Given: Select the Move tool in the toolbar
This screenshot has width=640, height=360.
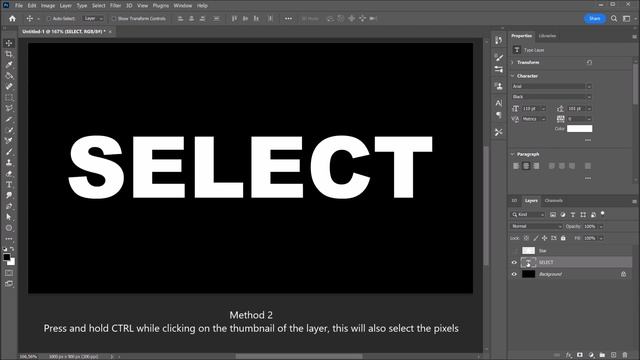Looking at the screenshot, I should (x=9, y=43).
